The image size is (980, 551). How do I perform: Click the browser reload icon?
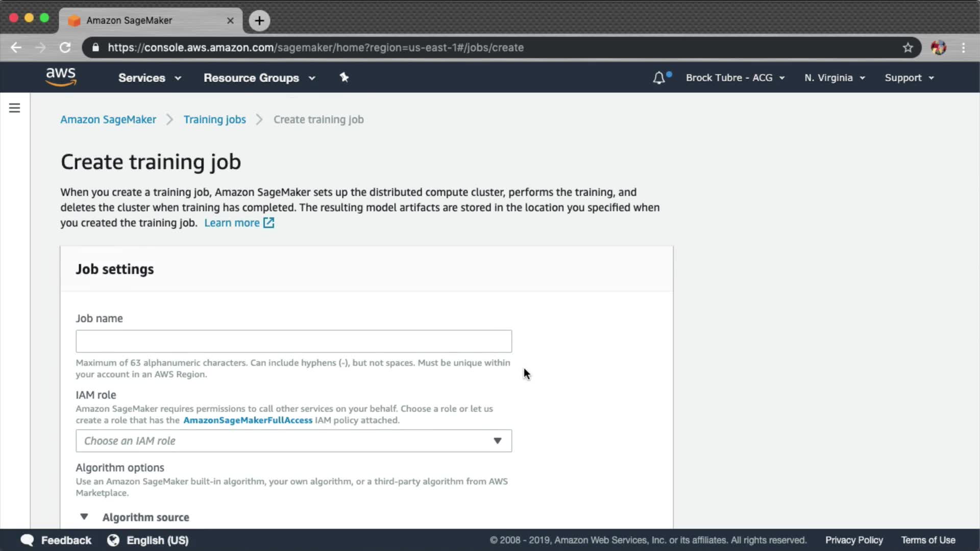(65, 47)
